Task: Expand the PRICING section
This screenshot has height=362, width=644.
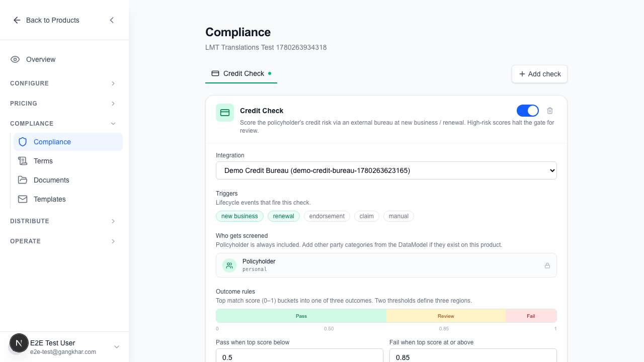Action: (x=64, y=104)
